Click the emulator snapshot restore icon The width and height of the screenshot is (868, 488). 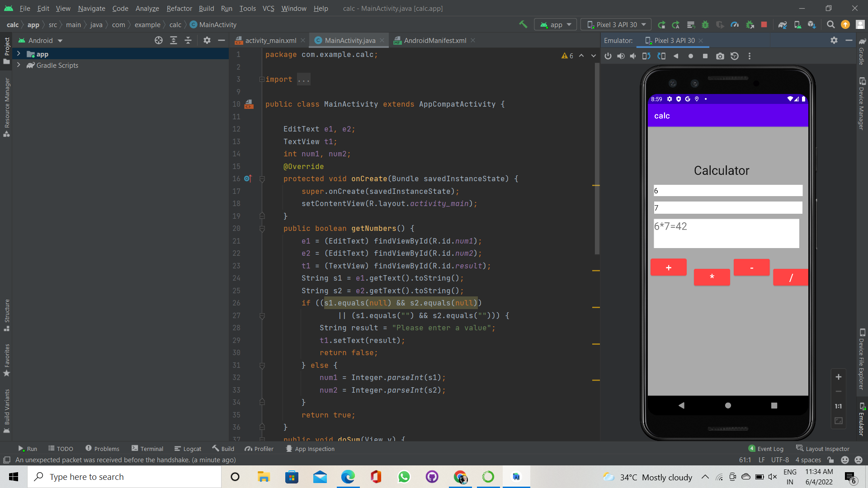coord(735,56)
